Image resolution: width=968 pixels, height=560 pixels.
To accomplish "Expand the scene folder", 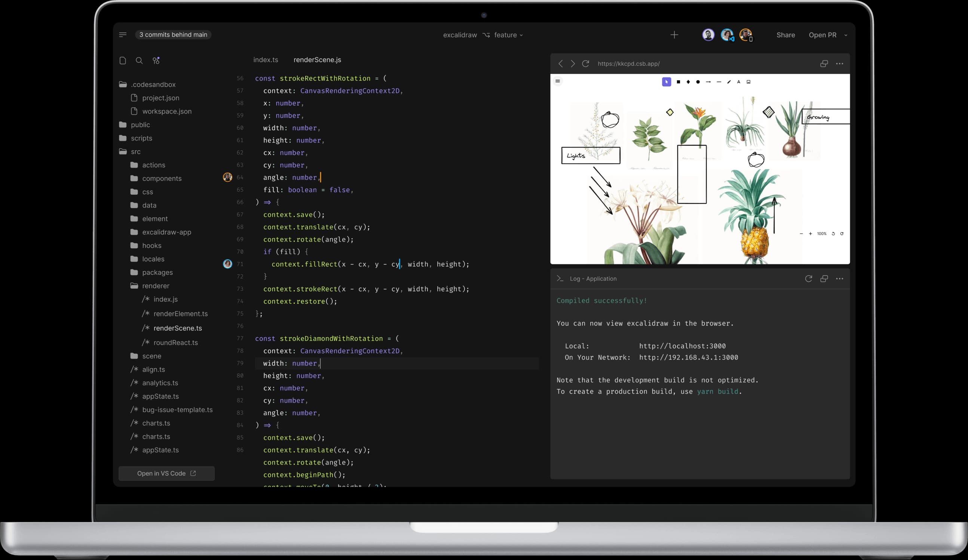I will point(146,356).
